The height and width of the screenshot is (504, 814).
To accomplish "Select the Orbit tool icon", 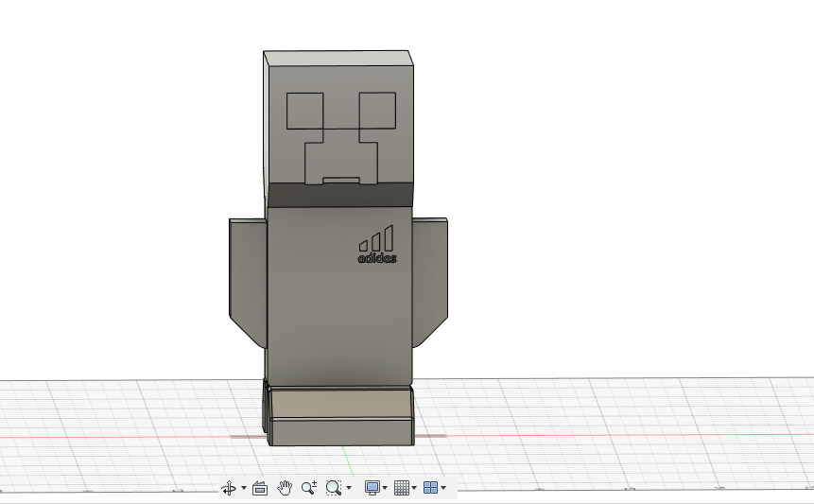I will point(229,488).
